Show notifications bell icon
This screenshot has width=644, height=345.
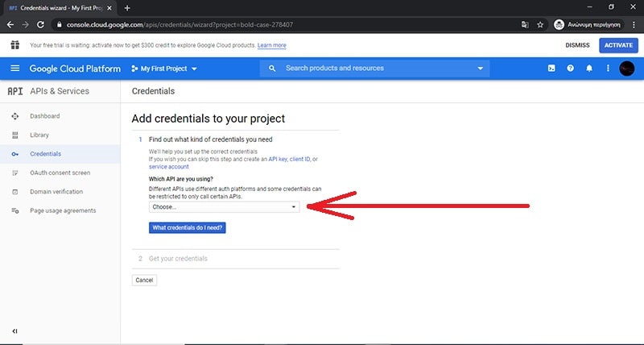tap(589, 69)
